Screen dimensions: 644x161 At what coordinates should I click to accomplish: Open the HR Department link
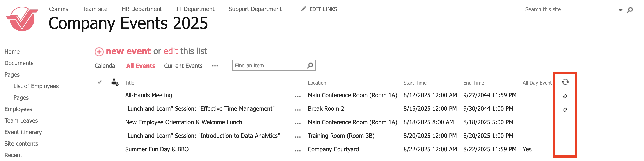pos(142,9)
